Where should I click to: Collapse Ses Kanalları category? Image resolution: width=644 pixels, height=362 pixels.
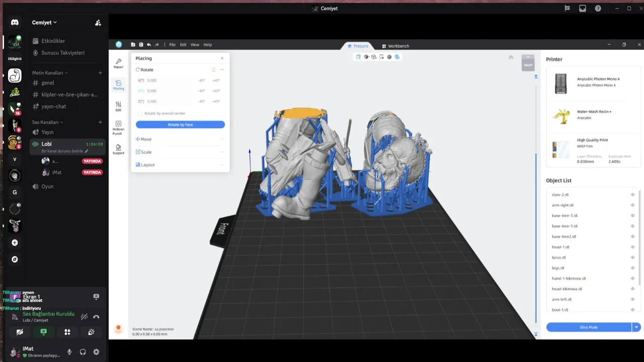click(48, 122)
